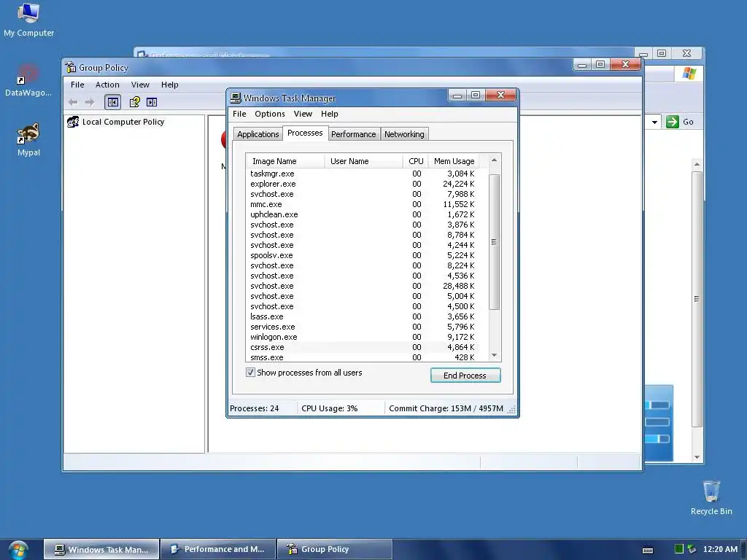Click the green Go arrow button in back window
The width and height of the screenshot is (747, 560).
(672, 122)
